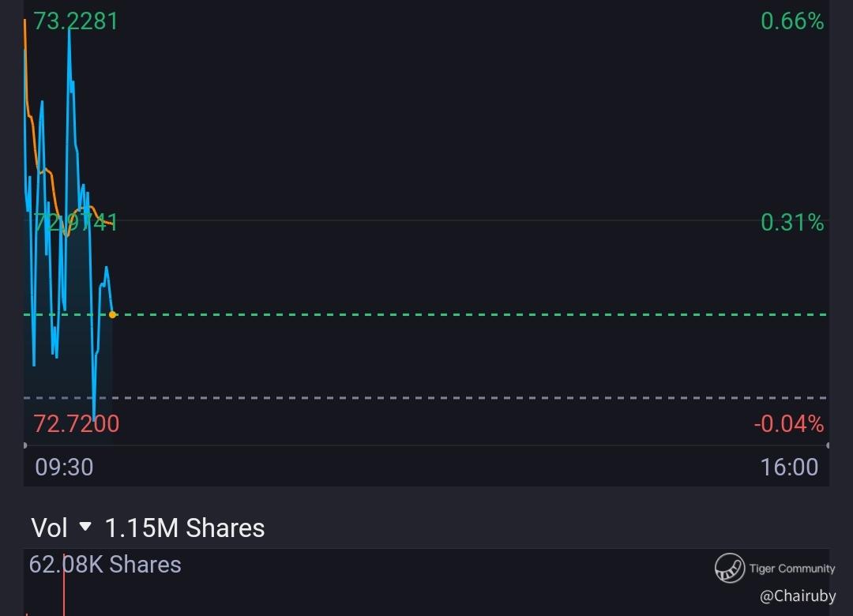
Task: Select the 09:30 market open time label
Action: pos(64,467)
